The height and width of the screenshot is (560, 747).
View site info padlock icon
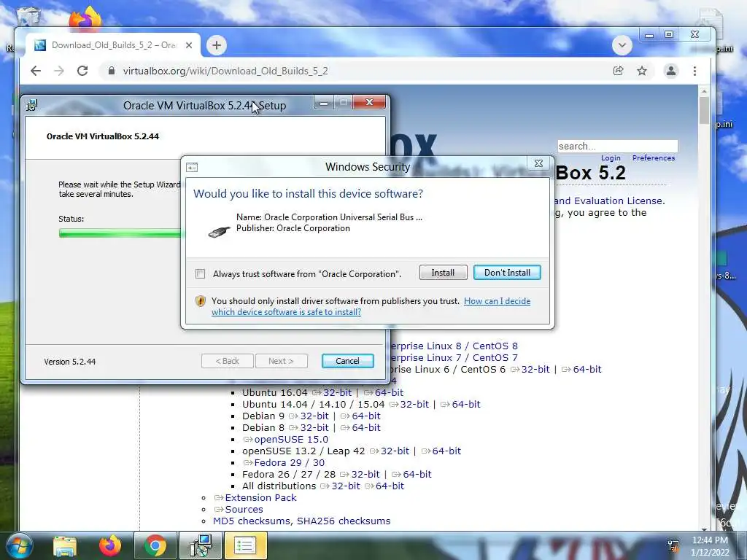pyautogui.click(x=112, y=71)
